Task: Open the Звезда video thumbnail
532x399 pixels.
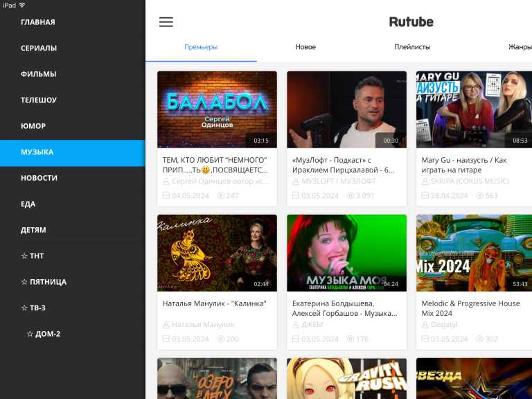Action: tap(474, 378)
